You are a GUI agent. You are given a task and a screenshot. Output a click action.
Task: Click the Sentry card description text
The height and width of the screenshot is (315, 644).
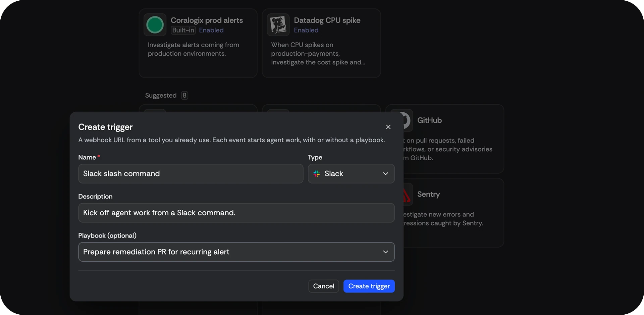(443, 219)
